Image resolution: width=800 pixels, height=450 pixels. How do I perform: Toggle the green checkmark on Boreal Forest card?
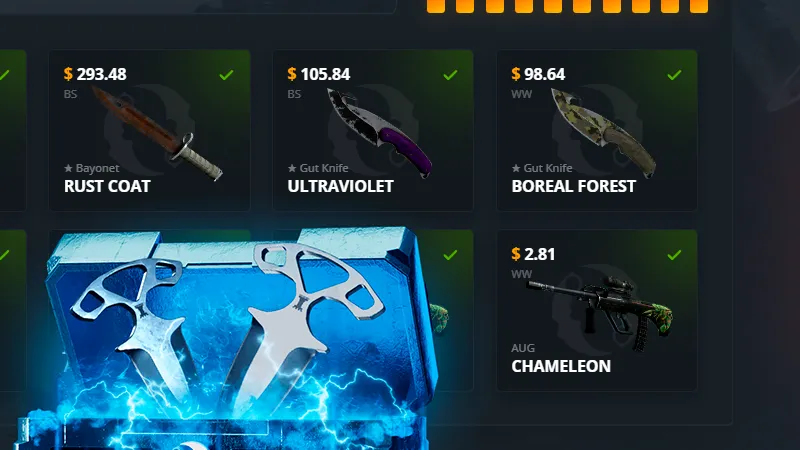pos(674,75)
